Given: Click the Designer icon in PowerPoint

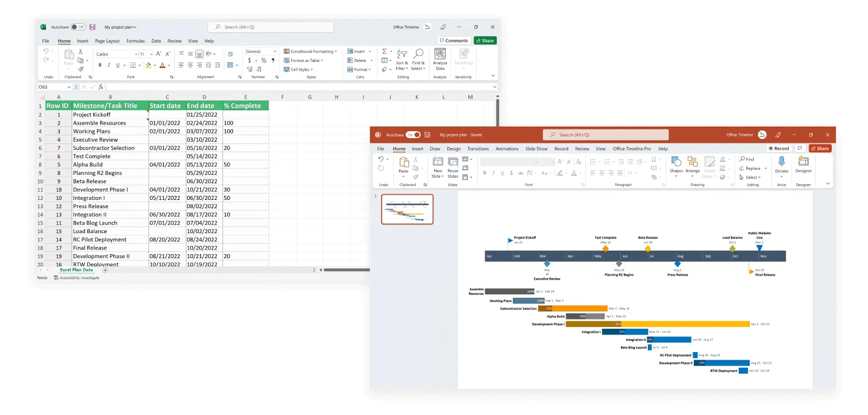Looking at the screenshot, I should [803, 162].
